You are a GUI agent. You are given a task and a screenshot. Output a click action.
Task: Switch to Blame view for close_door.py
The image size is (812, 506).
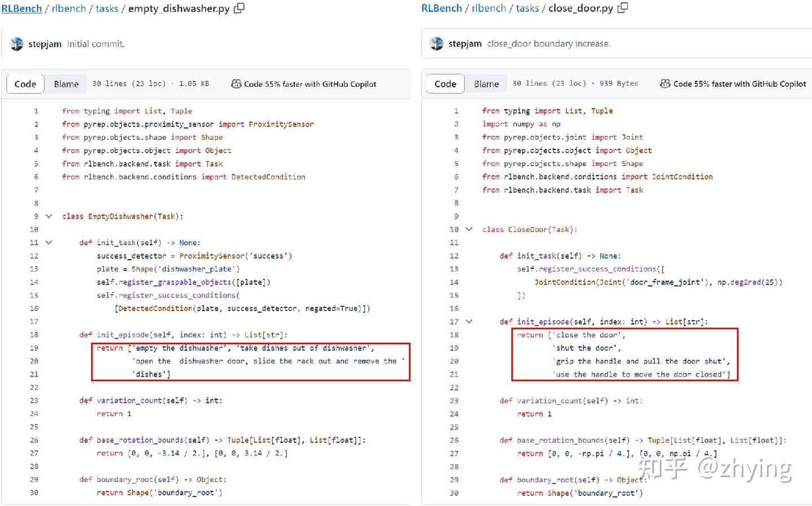[486, 83]
